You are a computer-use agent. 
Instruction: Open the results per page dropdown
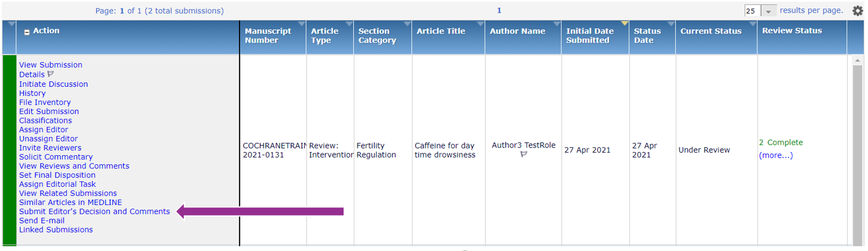[x=769, y=11]
